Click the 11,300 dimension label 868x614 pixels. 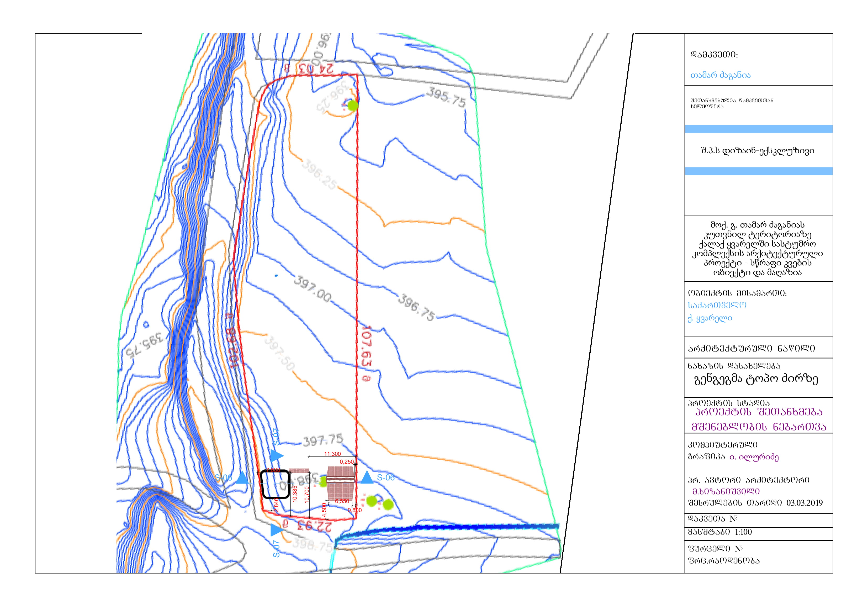click(x=332, y=454)
